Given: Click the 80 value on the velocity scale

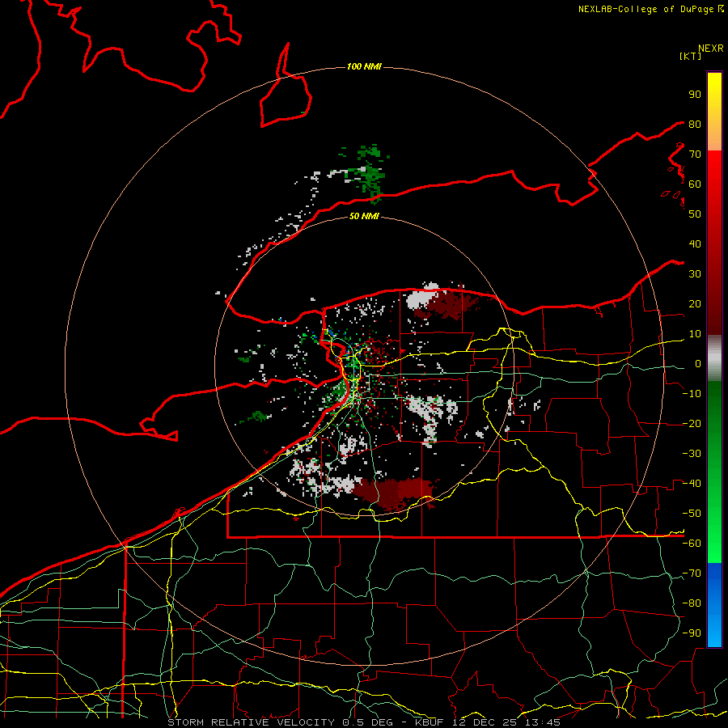Looking at the screenshot, I should coord(695,125).
